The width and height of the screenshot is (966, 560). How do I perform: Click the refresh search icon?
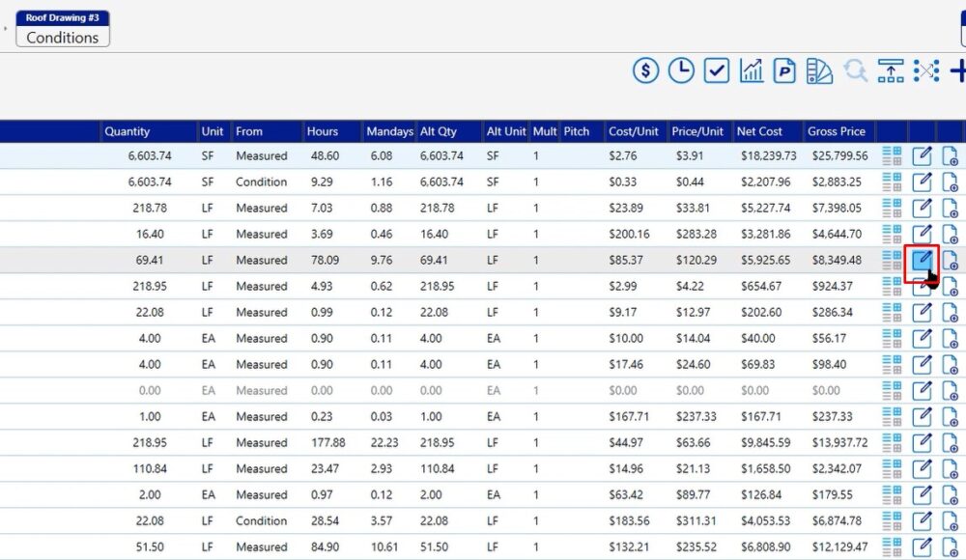855,70
